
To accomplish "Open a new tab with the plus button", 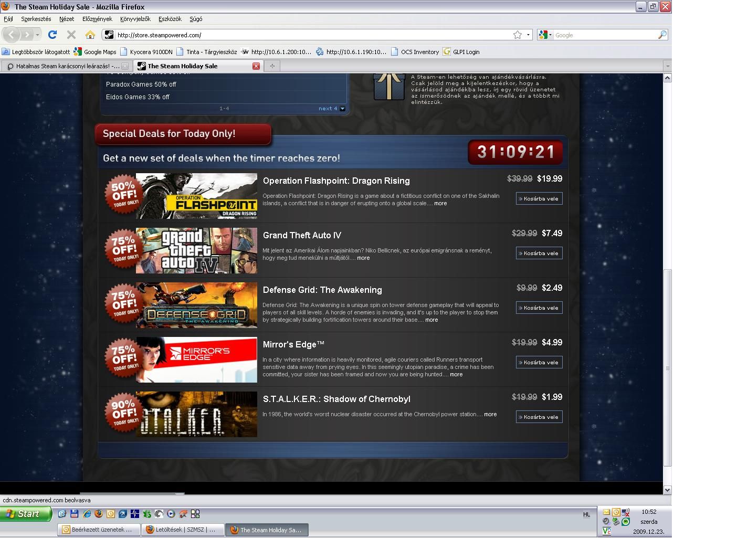I will pos(272,66).
